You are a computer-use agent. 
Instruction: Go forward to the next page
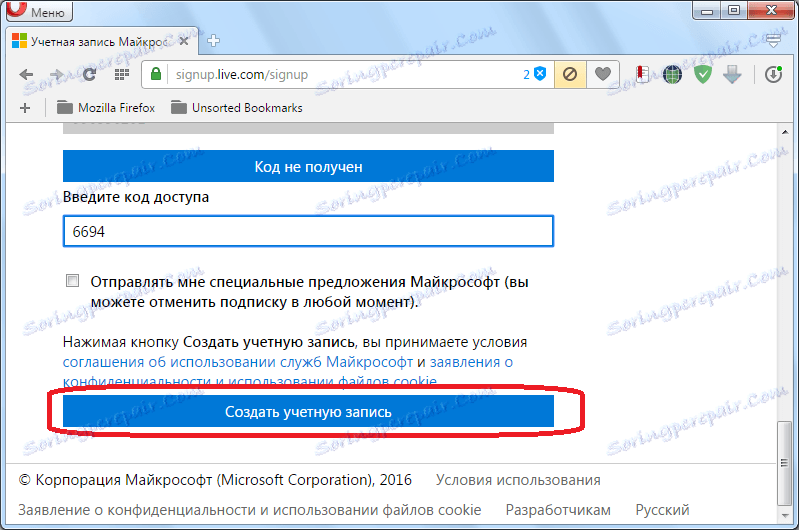[x=57, y=75]
